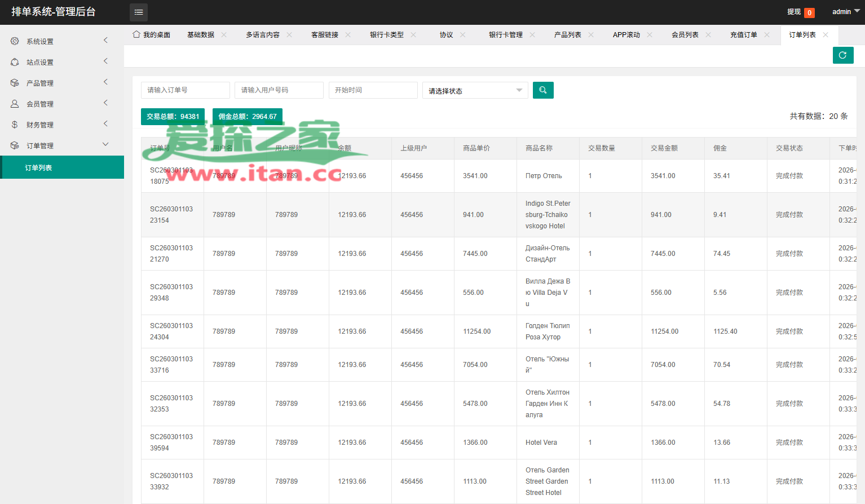The image size is (865, 504).
Task: Close the 基础数据 tab
Action: coord(224,35)
